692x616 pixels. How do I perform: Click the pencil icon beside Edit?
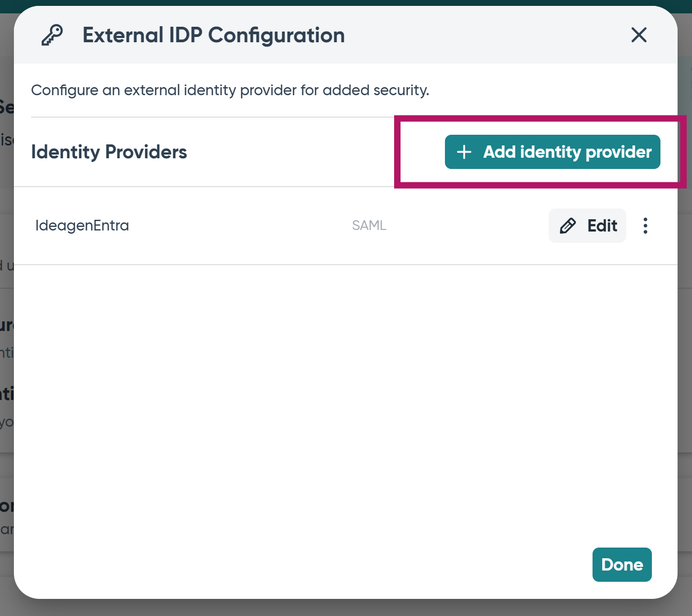coord(568,226)
